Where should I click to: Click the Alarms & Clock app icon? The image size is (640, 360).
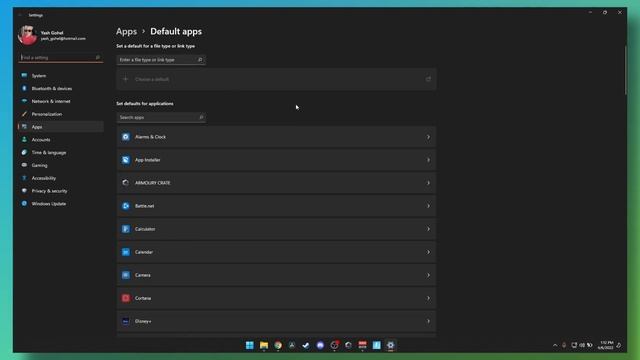click(126, 137)
